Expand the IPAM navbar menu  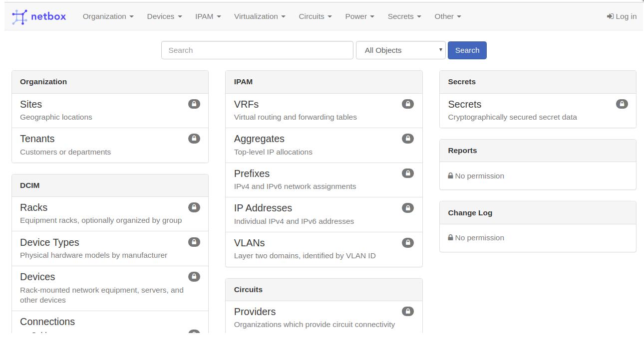(x=208, y=16)
